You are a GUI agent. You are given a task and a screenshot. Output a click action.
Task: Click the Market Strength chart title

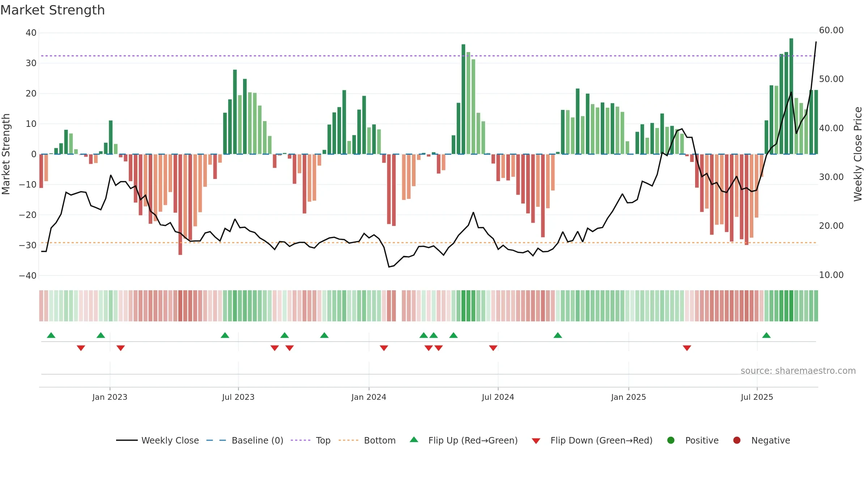click(x=52, y=10)
